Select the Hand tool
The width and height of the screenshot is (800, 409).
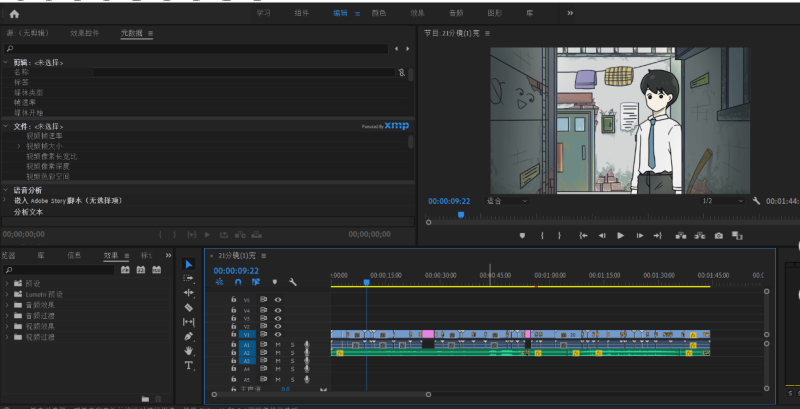189,351
